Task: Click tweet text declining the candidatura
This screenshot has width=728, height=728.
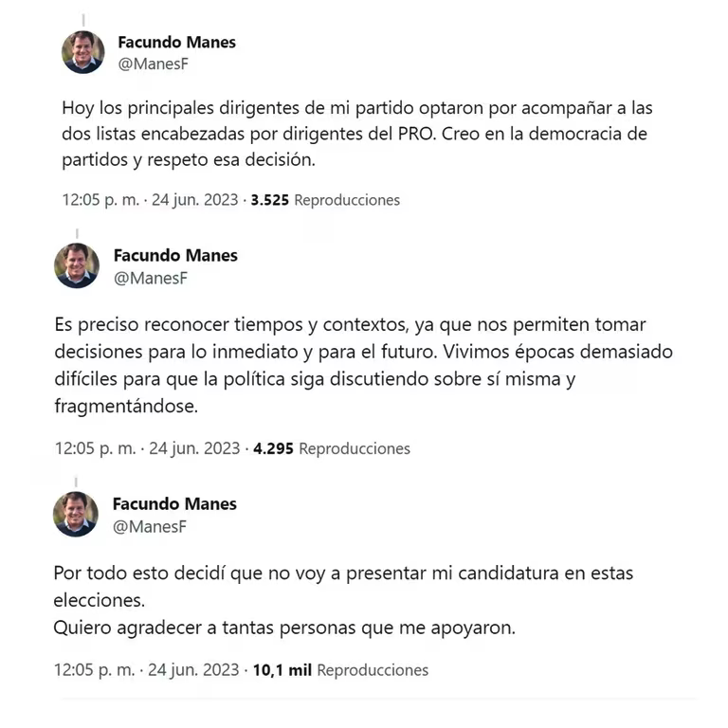Action: pyautogui.click(x=343, y=587)
